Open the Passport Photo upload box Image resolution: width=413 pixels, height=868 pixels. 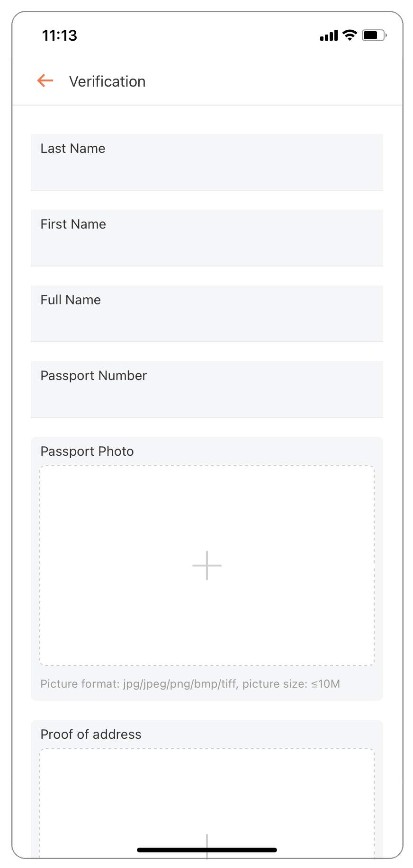[x=207, y=566]
